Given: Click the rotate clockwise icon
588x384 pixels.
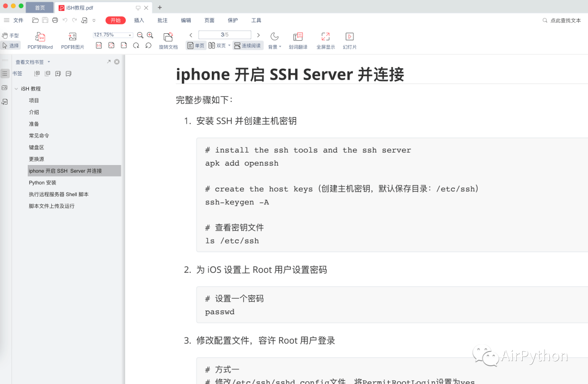Looking at the screenshot, I should (x=136, y=45).
